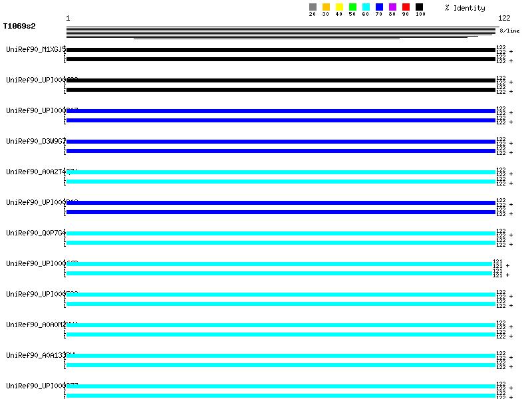Select the upper cyan bar of UniRef90_Q0P7G4

(281, 233)
